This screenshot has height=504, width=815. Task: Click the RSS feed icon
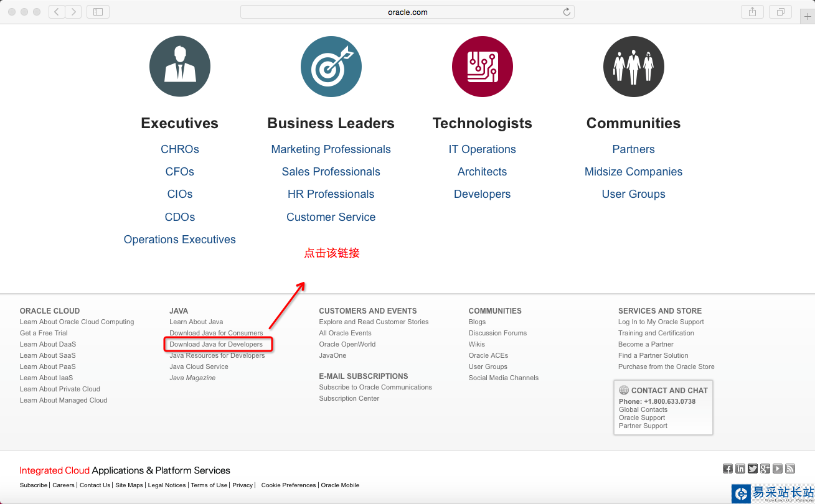[x=789, y=469]
